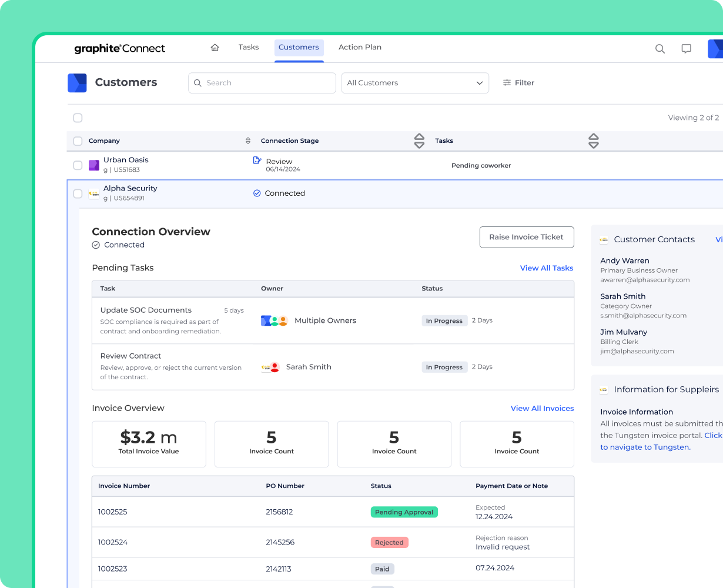This screenshot has height=588, width=723.
Task: Click Jim Mulvany contact name
Action: (624, 333)
